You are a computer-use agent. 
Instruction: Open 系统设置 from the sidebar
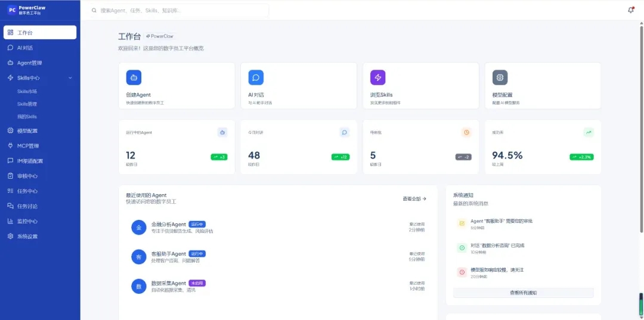pos(27,236)
